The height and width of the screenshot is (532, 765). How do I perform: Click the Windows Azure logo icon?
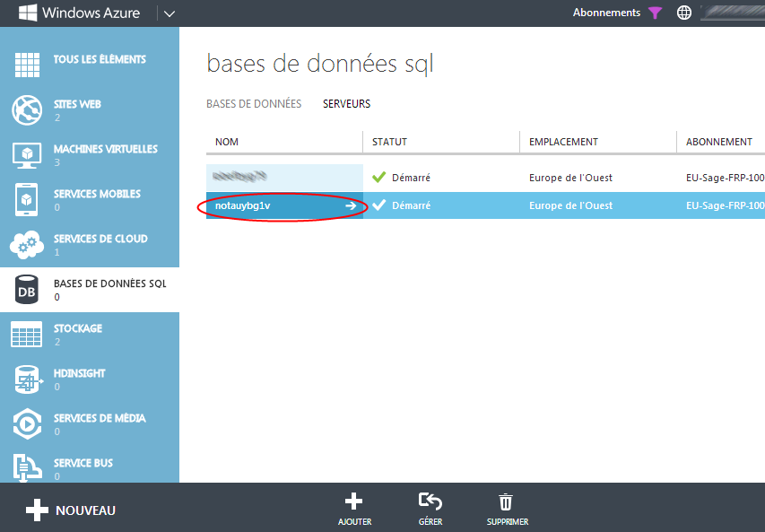click(x=27, y=13)
